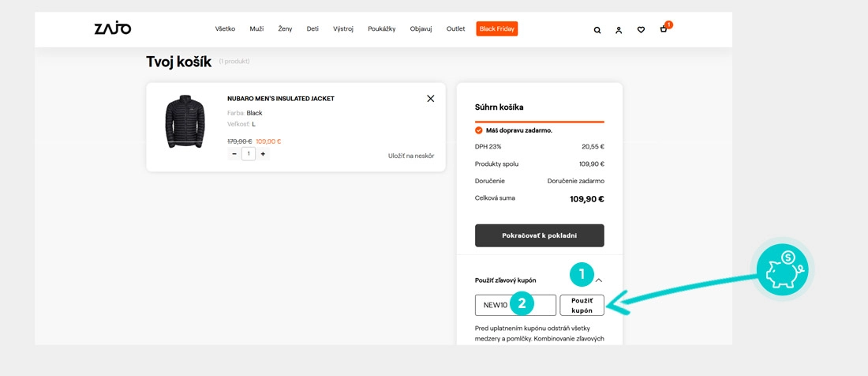
Task: Open the Všetko menu item
Action: point(226,28)
